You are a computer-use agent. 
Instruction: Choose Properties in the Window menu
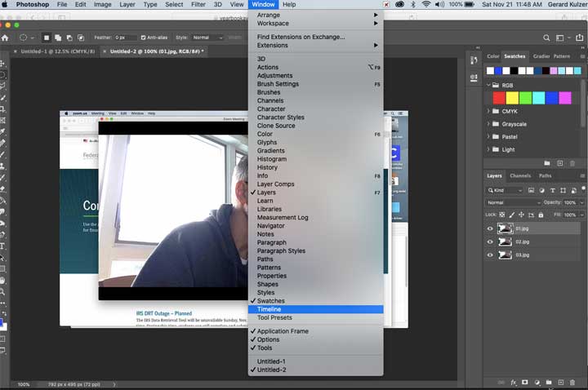(316, 276)
